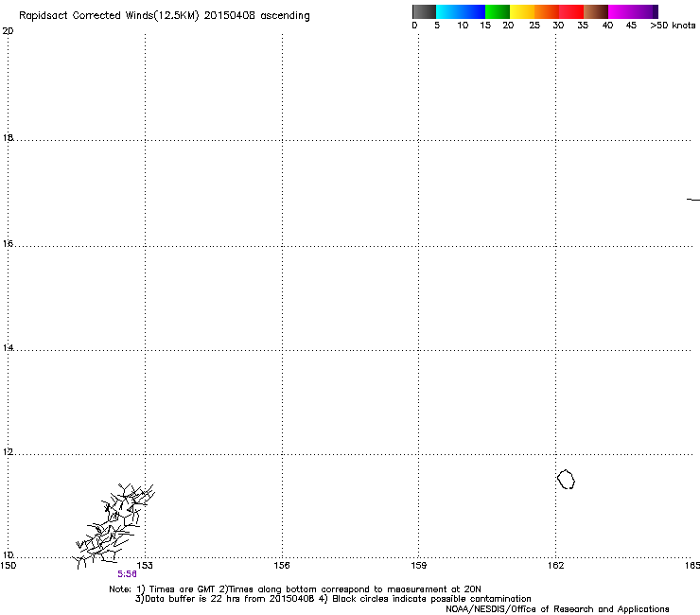Click the brown 35-40 knots color band
This screenshot has height=615, width=700.
pos(596,11)
